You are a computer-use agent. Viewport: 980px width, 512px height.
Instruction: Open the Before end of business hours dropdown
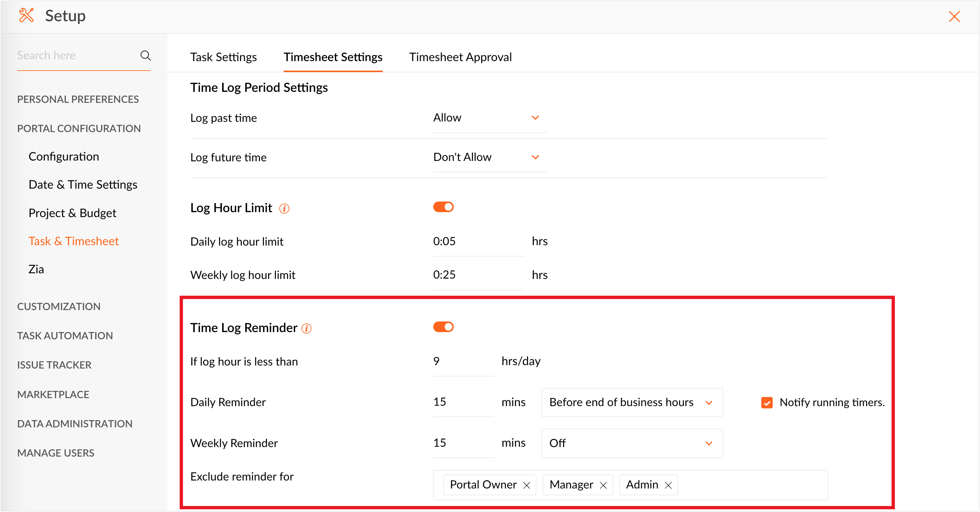(631, 402)
